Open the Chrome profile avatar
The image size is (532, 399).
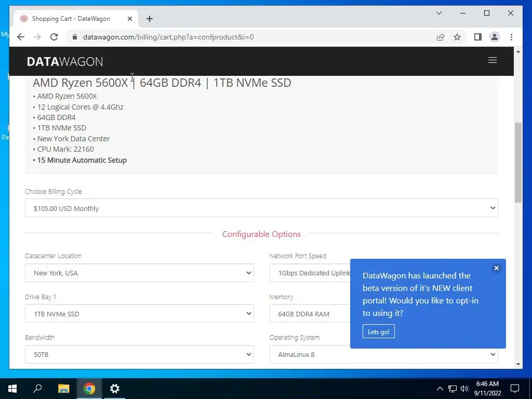(495, 37)
